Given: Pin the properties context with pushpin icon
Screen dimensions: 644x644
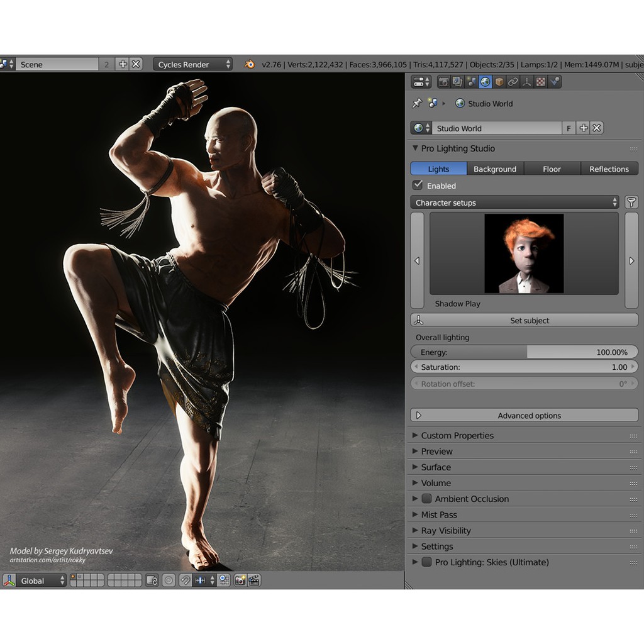Looking at the screenshot, I should (x=416, y=103).
